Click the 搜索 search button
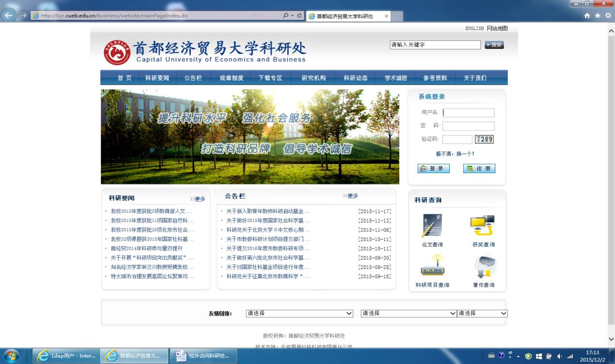The width and height of the screenshot is (615, 364). point(494,45)
